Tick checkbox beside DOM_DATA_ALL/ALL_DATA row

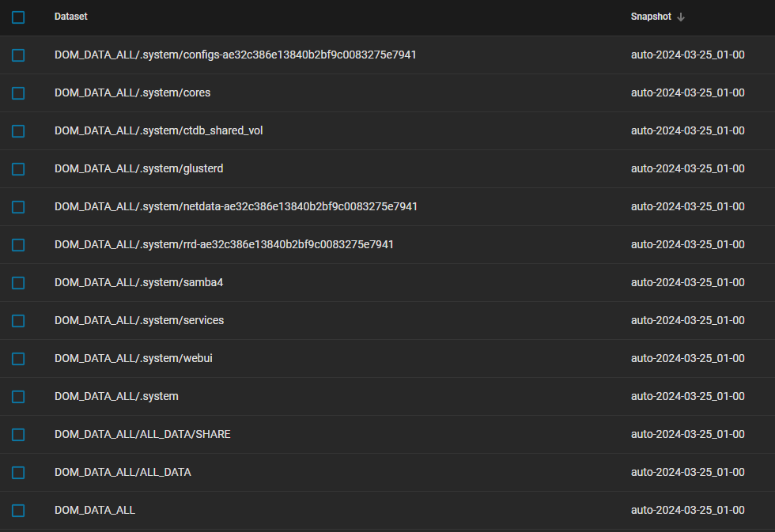(x=18, y=473)
